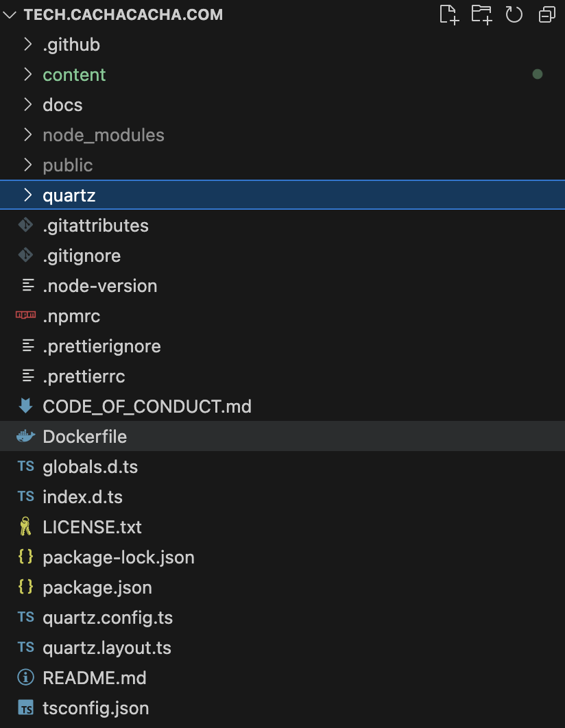Click the green modified dot on content
Viewport: 565px width, 728px height.
tap(538, 74)
